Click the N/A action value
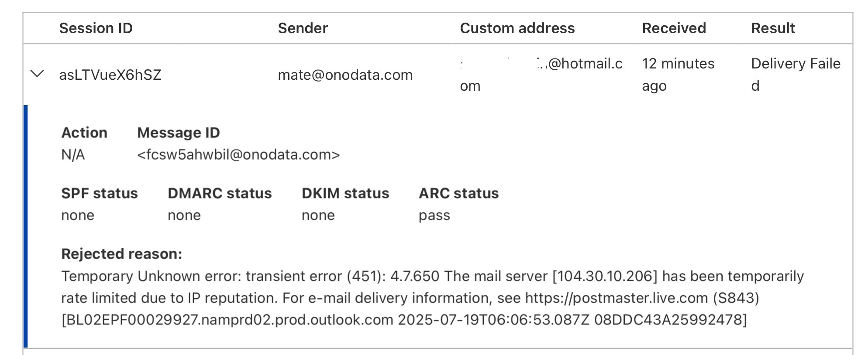This screenshot has height=355, width=868. 73,155
